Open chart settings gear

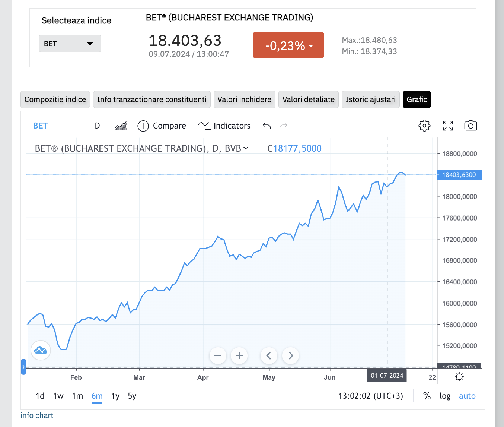(x=424, y=126)
